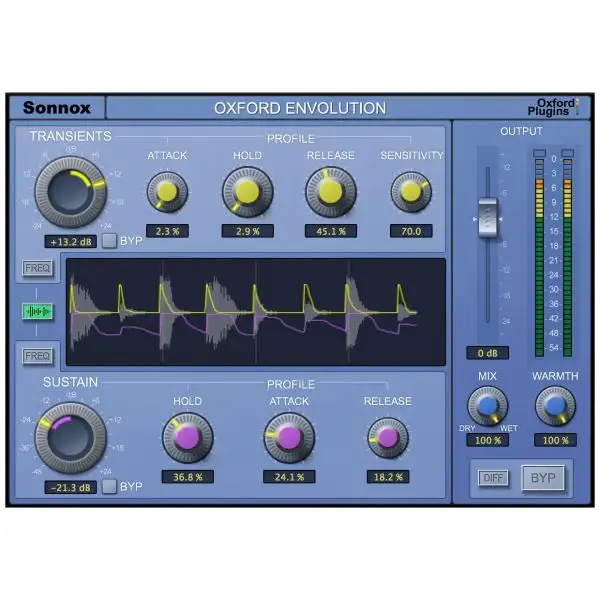The height and width of the screenshot is (600, 600).
Task: Click the Warmth knob
Action: point(554,406)
